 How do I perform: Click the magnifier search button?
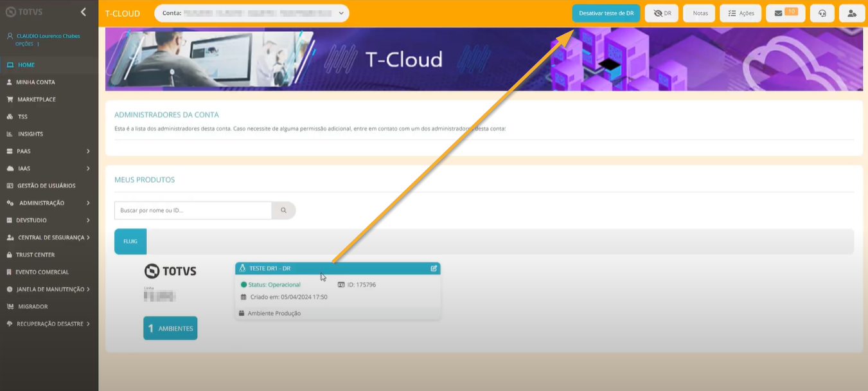point(283,210)
